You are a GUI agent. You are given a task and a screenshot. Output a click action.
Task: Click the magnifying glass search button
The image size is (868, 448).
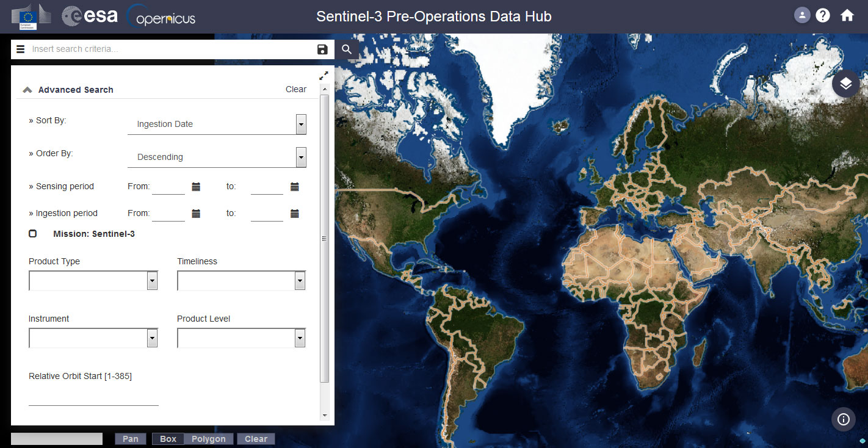click(x=347, y=49)
